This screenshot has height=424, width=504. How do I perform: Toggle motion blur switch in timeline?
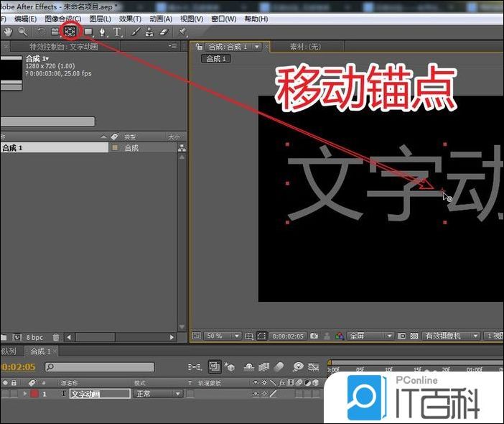click(x=279, y=367)
